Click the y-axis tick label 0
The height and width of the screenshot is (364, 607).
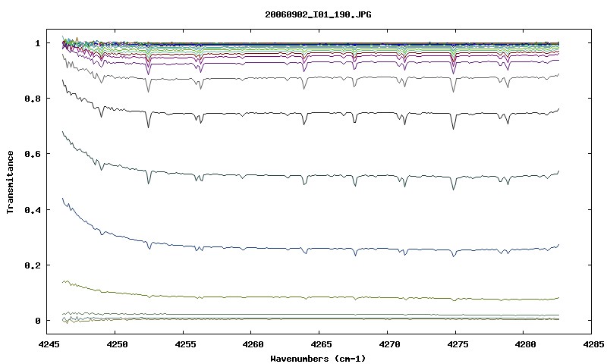click(x=37, y=321)
